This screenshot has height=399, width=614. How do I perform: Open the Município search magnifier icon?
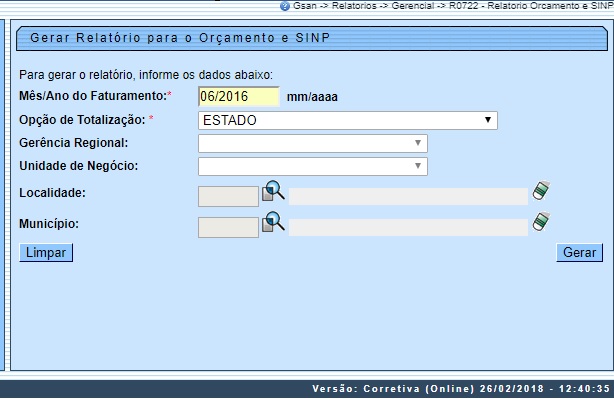tap(273, 222)
